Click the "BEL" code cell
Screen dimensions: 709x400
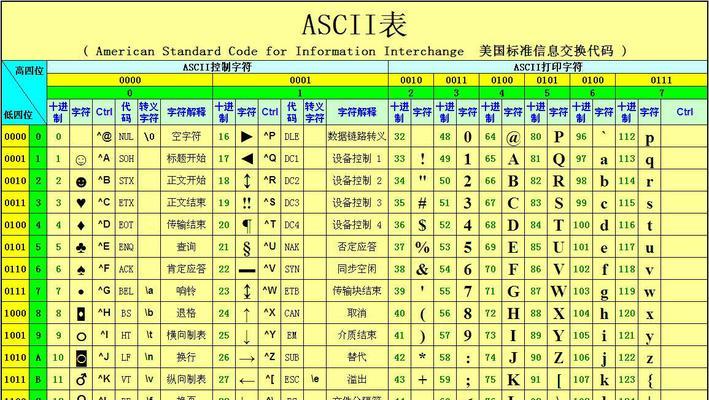(x=126, y=291)
